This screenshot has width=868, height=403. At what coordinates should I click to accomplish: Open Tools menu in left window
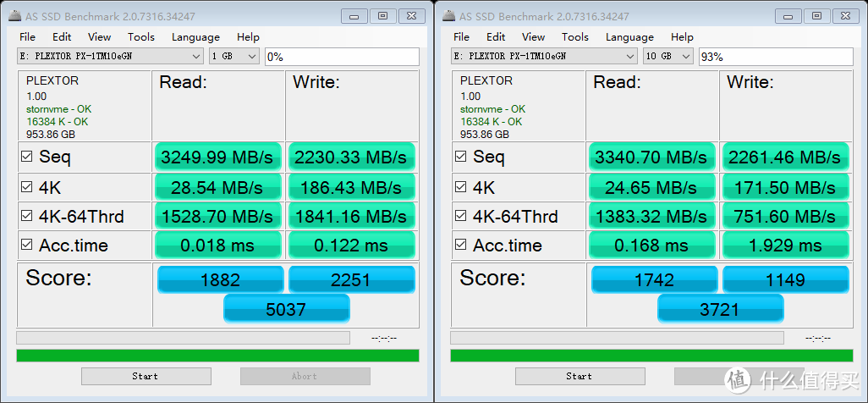click(141, 37)
